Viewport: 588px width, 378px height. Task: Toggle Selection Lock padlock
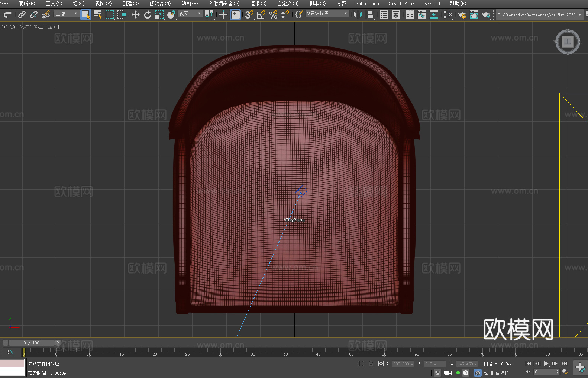371,364
